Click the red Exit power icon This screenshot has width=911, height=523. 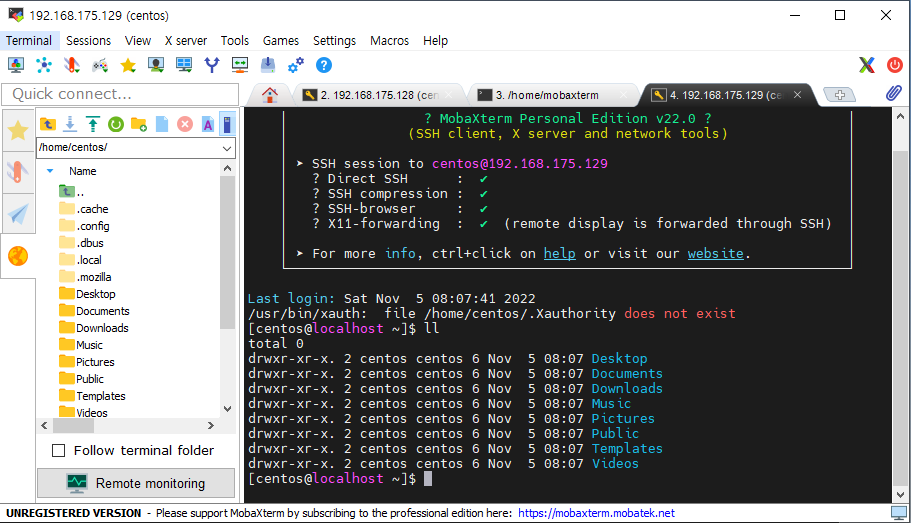click(895, 65)
